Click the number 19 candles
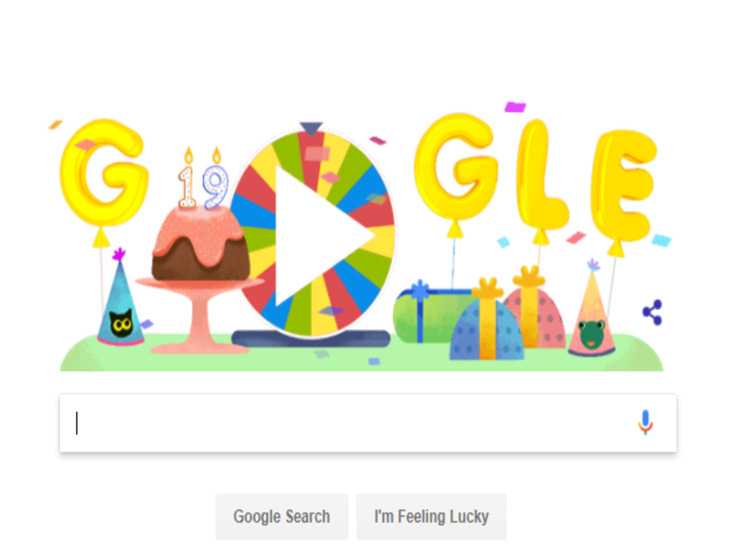 pos(204,179)
